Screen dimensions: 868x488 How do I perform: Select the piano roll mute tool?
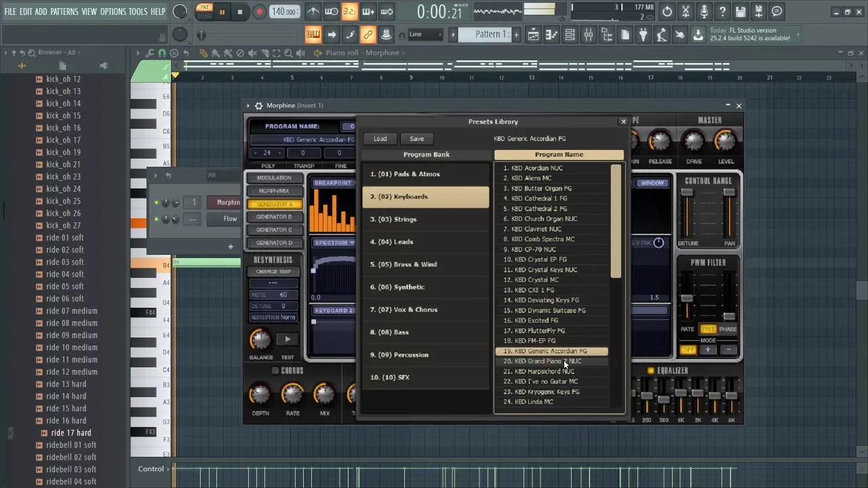252,53
